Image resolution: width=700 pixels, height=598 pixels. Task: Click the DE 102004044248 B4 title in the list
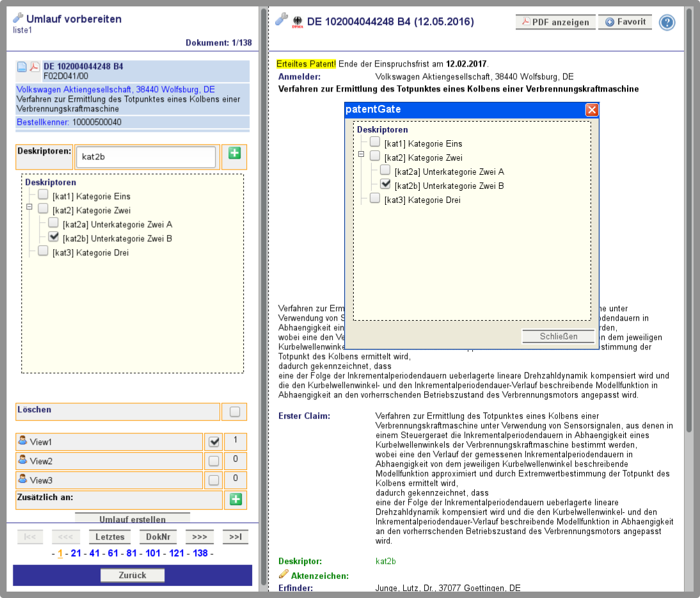83,66
